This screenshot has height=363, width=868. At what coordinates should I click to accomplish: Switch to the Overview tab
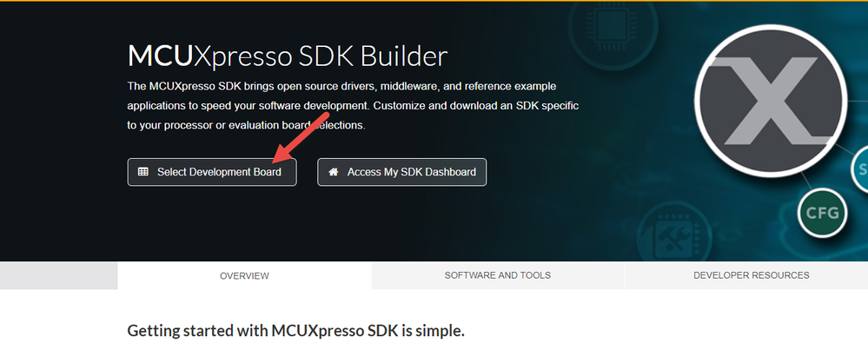tap(244, 275)
